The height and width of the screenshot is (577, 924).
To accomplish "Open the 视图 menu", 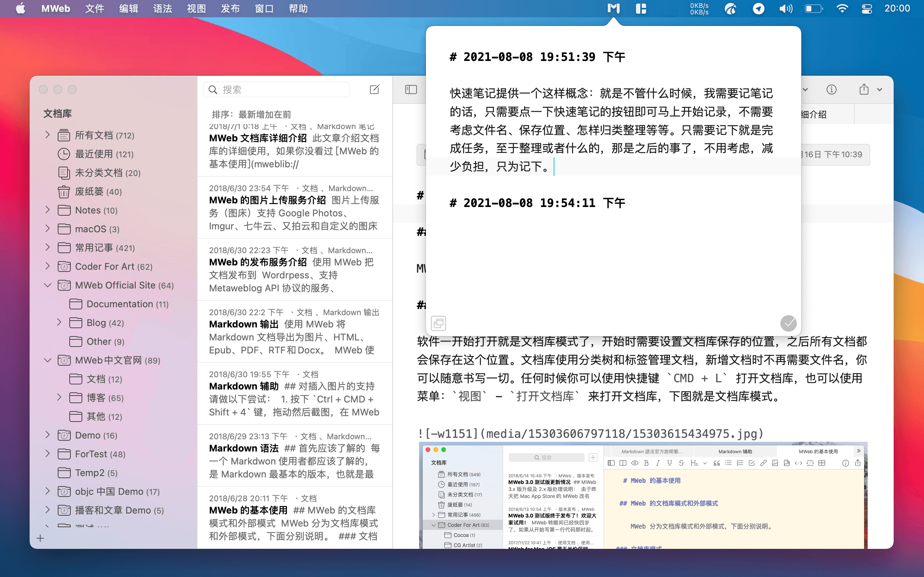I will click(x=196, y=8).
